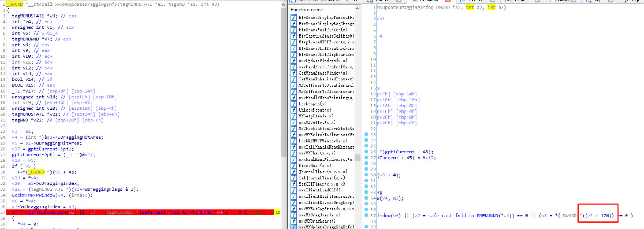Click function icon beside SetJournalTimer(x,x)
Image resolution: width=644 pixels, height=229 pixels.
point(294,178)
